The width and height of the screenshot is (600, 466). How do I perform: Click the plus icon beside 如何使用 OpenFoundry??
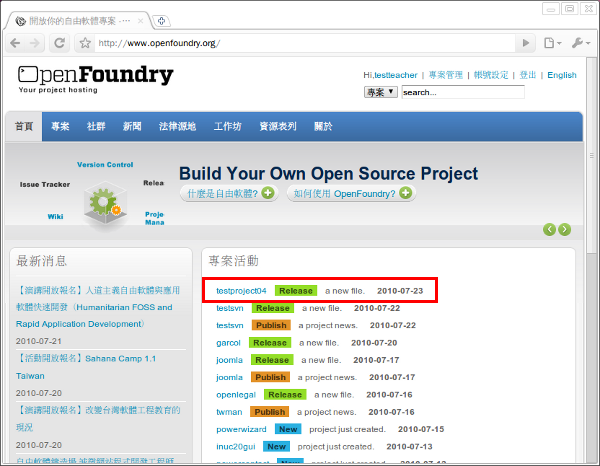[406, 193]
